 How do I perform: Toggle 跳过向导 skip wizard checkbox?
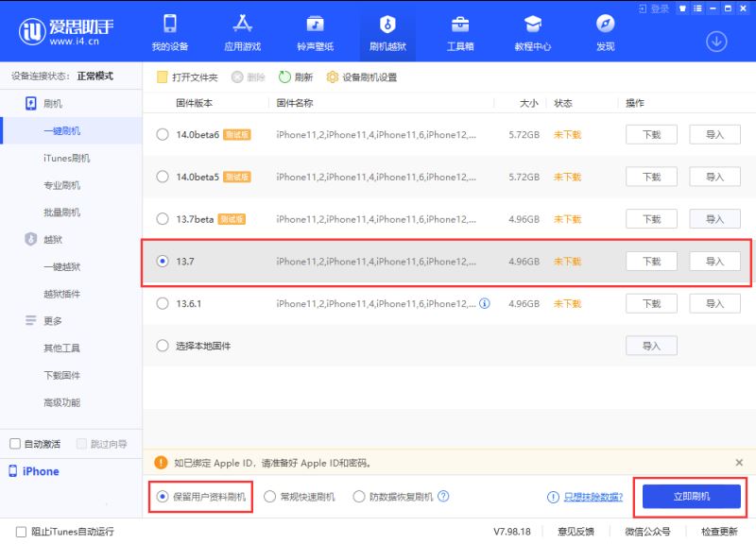81,443
